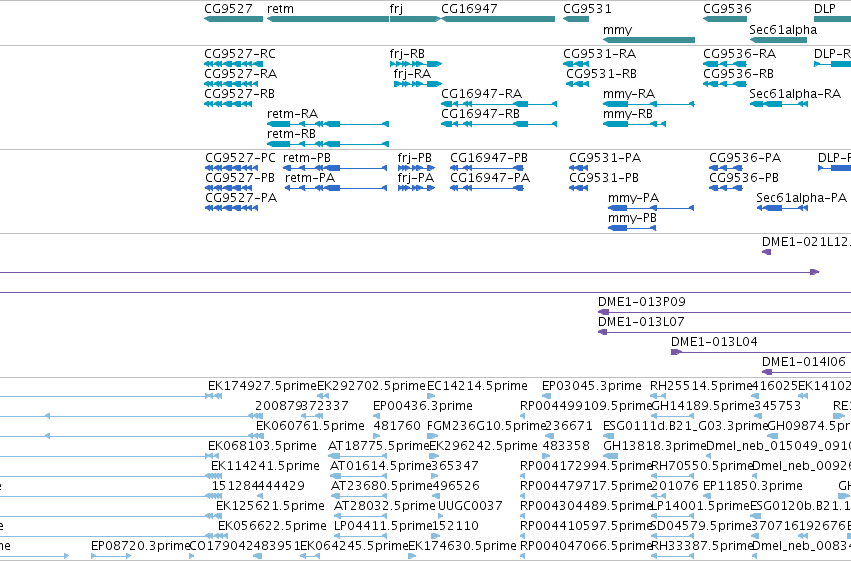Select the CG9536 gene feature
Viewport: 851px width, 561px height.
point(725,19)
